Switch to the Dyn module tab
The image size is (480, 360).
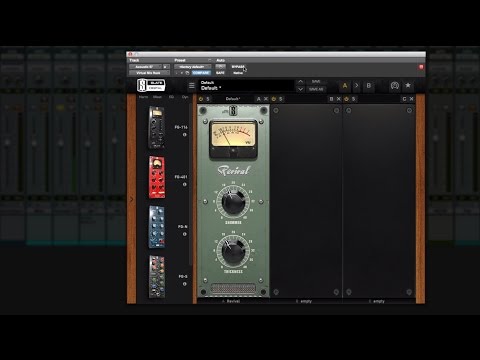185,97
